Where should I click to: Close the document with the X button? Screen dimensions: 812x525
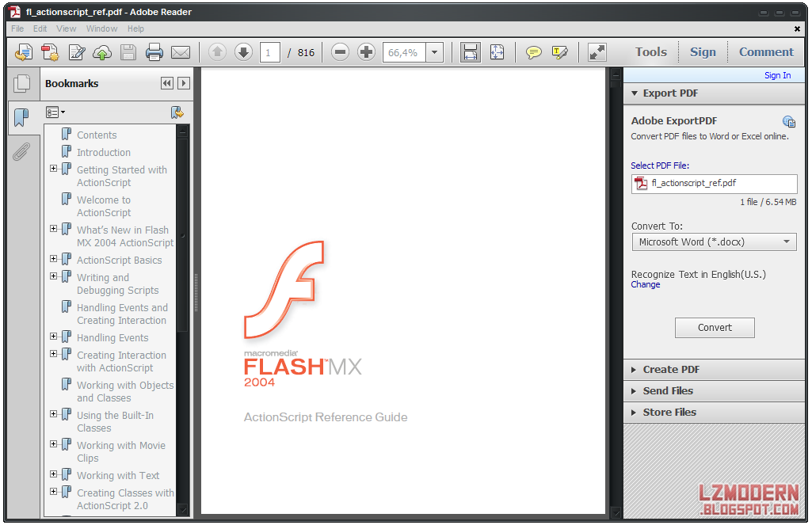click(x=797, y=29)
